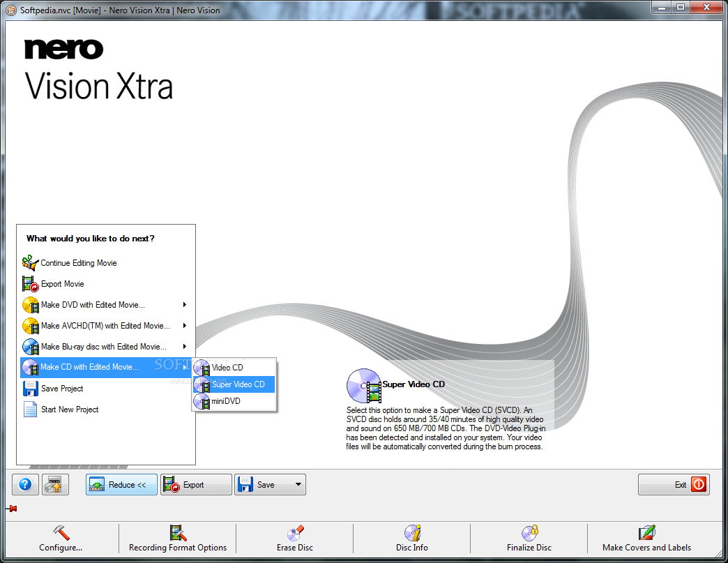
Task: Click the red power icon on Exit
Action: (x=698, y=484)
